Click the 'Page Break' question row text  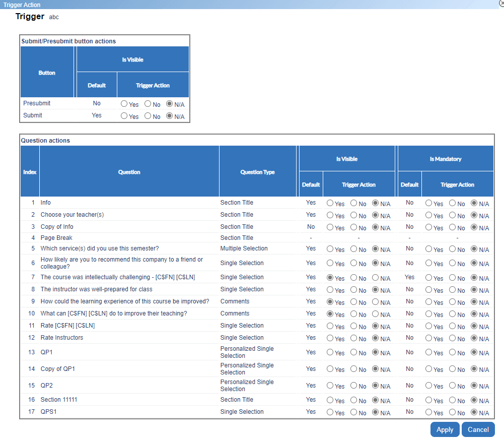coord(56,238)
